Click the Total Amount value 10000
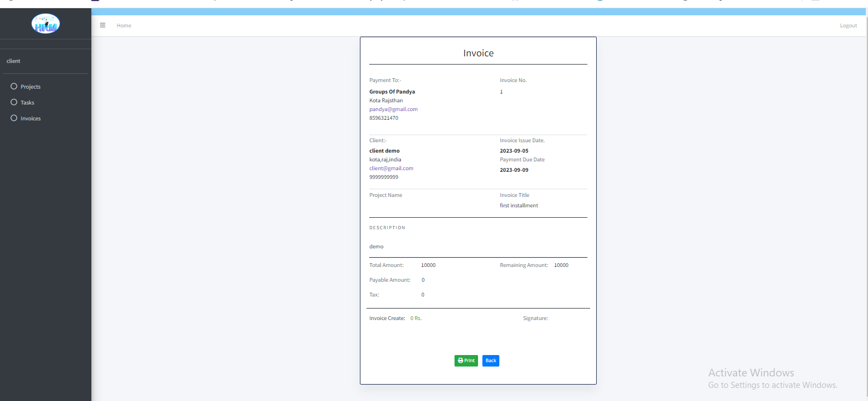868x401 pixels. (428, 265)
